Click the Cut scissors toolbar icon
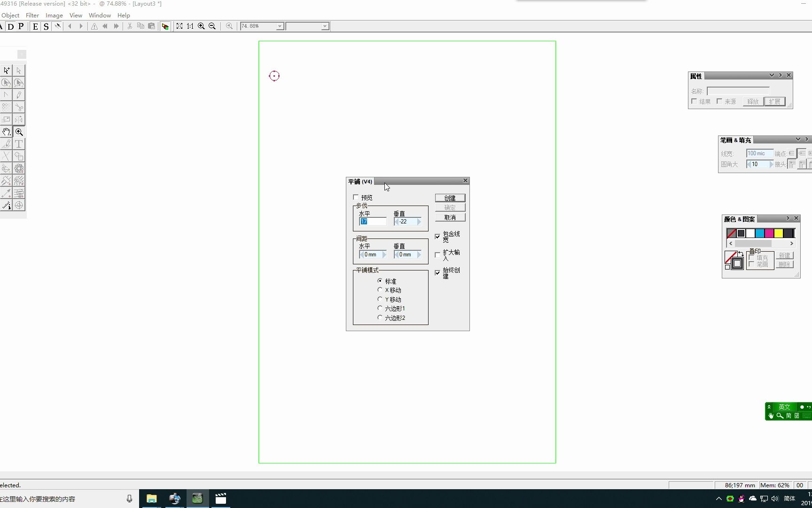Viewport: 812px width, 508px height. point(130,26)
